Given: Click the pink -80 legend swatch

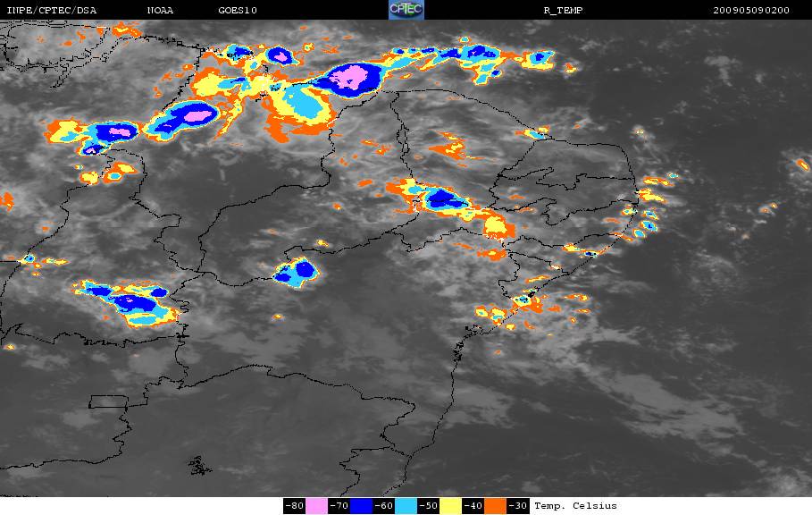Looking at the screenshot, I should pos(316,506).
